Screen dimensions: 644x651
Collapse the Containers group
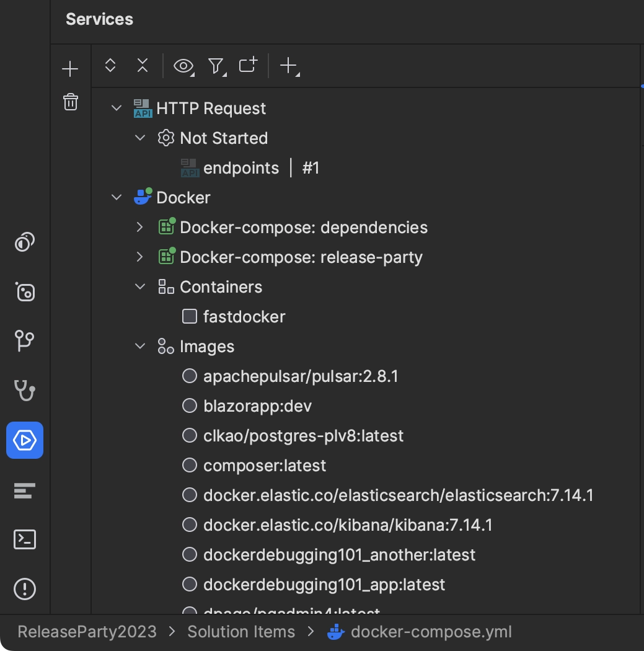[x=140, y=286]
